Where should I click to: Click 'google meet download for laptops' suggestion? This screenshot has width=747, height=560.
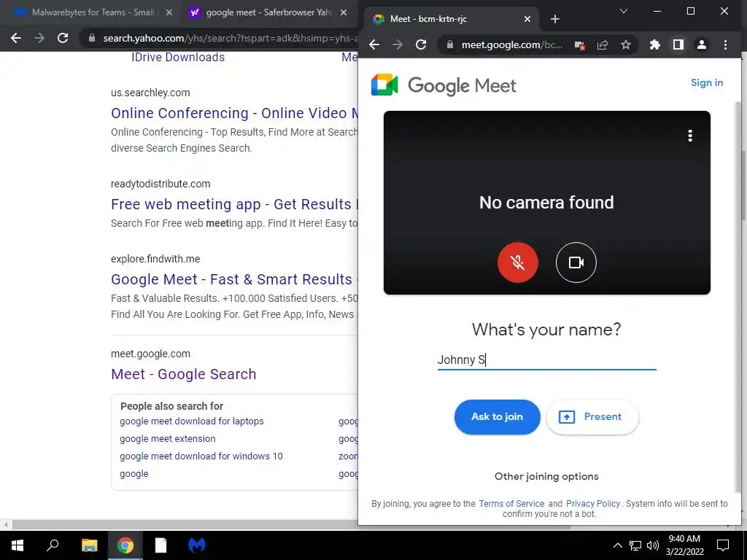pyautogui.click(x=192, y=421)
